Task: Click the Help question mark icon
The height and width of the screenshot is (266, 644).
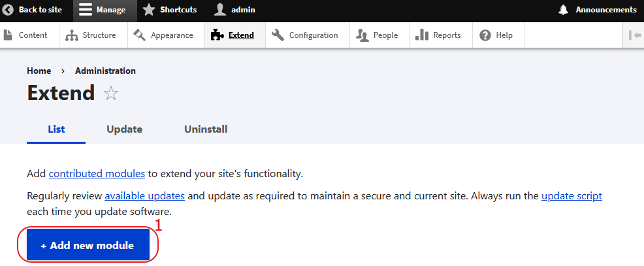Action: [485, 35]
